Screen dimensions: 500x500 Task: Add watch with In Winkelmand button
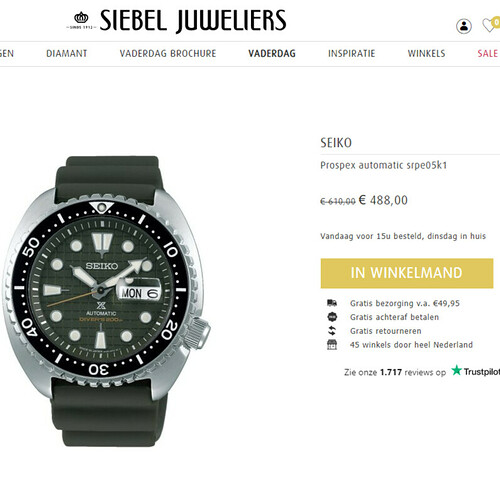[x=407, y=273]
